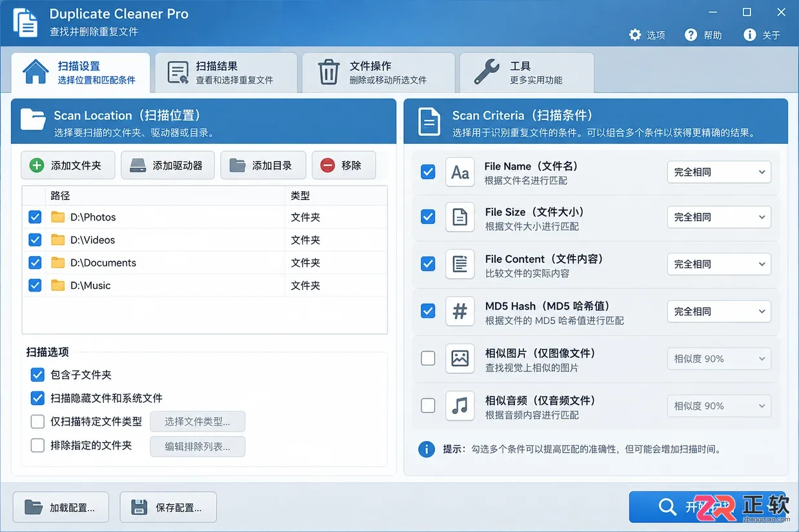
Task: Click the 保存配置... button
Action: [x=168, y=507]
